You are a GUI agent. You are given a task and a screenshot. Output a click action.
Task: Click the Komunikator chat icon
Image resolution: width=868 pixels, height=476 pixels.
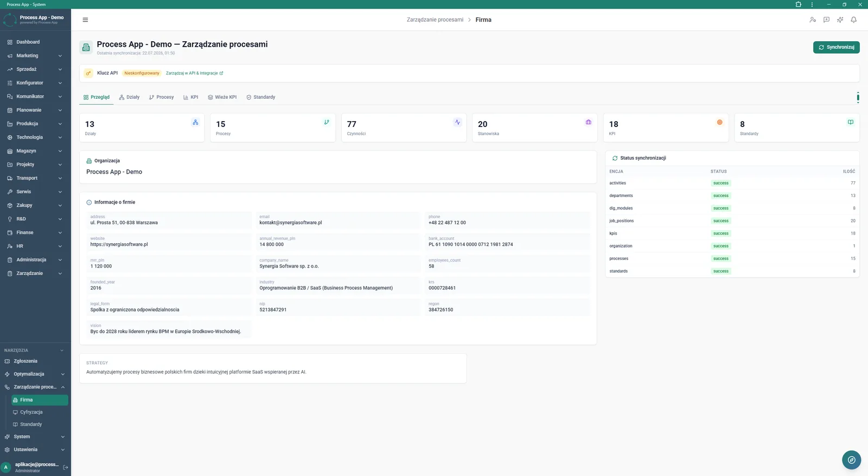click(10, 97)
